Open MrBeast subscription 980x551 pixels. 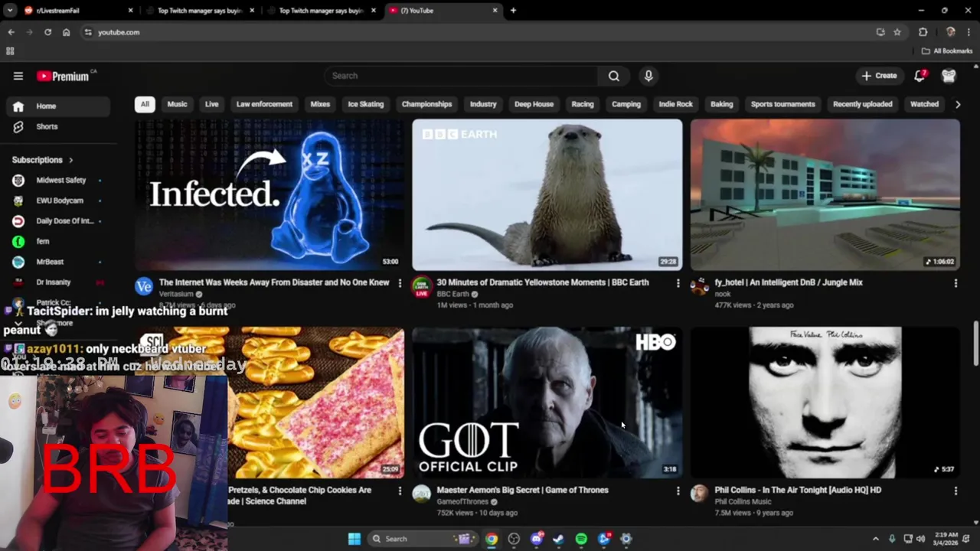tap(58, 262)
